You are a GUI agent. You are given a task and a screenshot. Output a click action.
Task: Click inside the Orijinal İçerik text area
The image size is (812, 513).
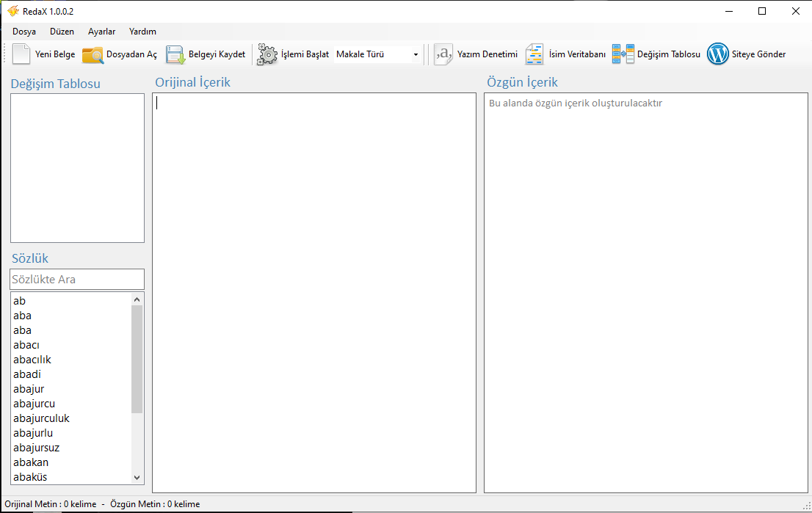tap(313, 293)
